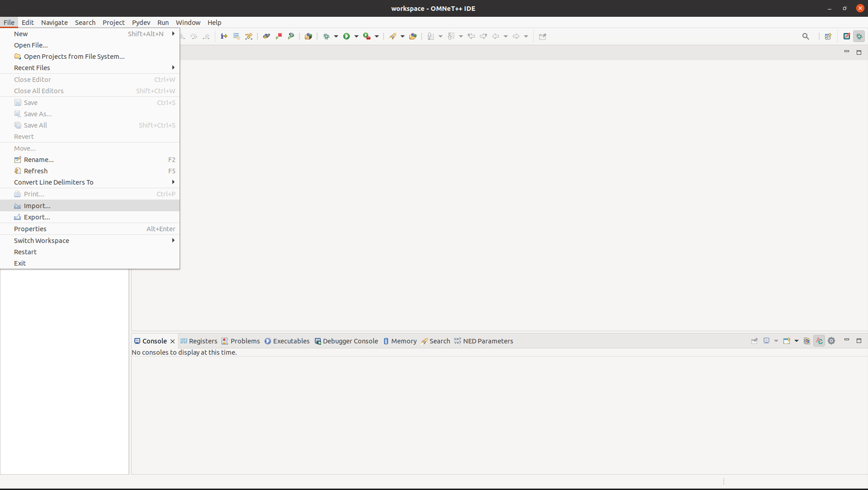The width and height of the screenshot is (868, 490).
Task: Click the Previous Annotation toolbar icon
Action: (451, 36)
